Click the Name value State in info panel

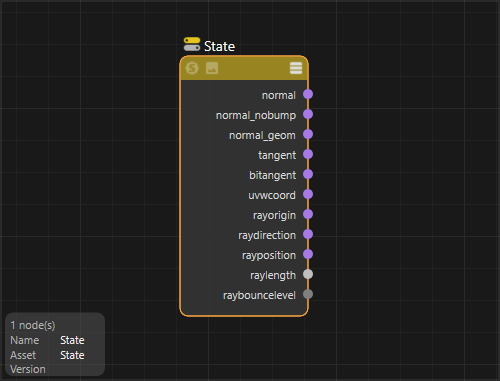tap(72, 340)
